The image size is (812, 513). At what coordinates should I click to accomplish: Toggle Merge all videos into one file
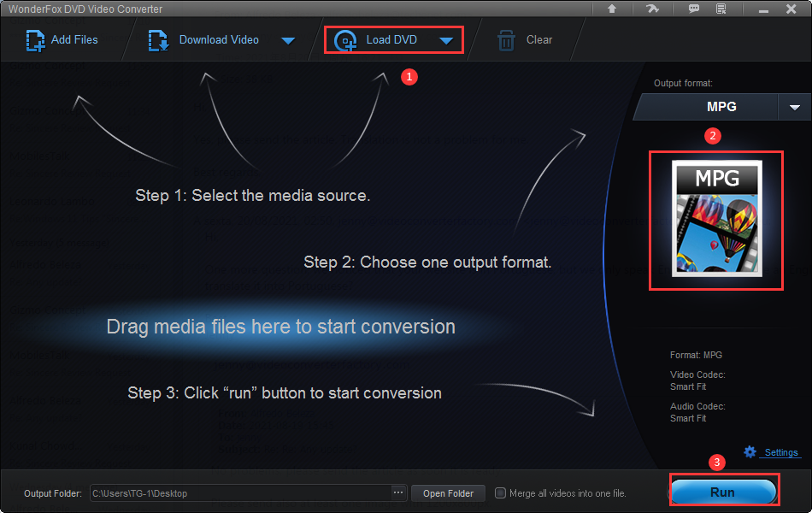click(x=500, y=492)
